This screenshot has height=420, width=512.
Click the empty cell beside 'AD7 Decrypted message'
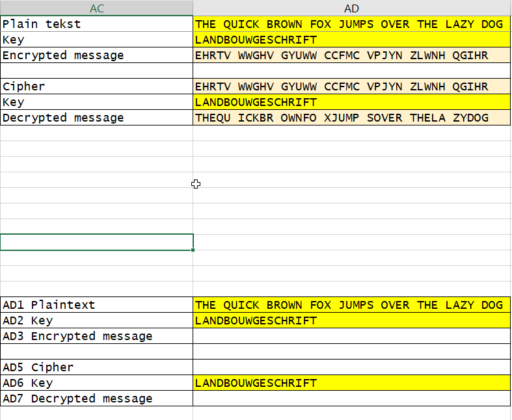point(352,399)
